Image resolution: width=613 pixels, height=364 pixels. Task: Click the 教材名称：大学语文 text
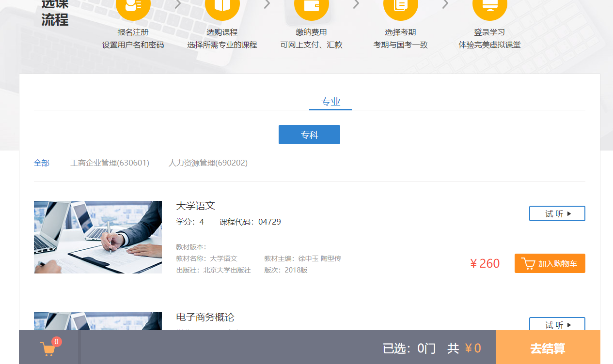pyautogui.click(x=207, y=258)
